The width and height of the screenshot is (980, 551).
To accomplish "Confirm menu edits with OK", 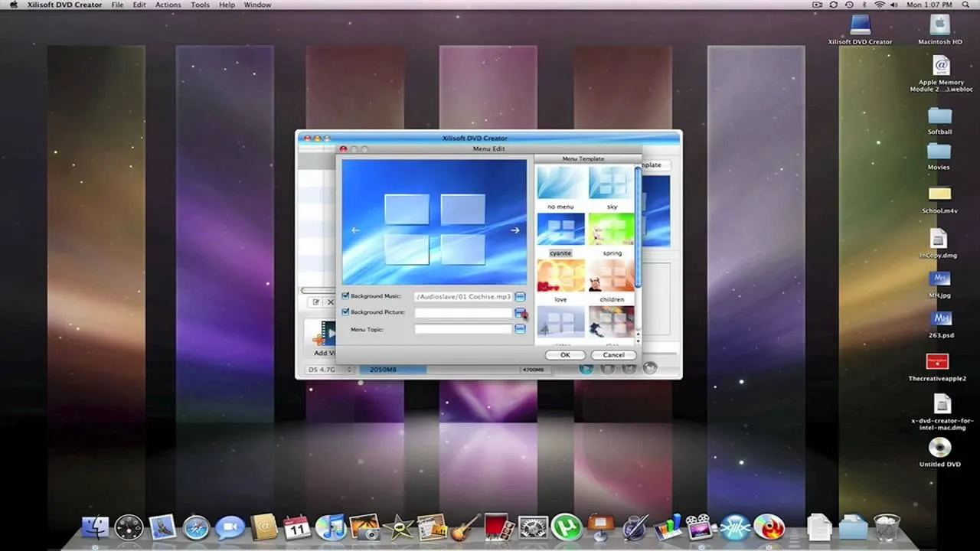I will point(565,355).
